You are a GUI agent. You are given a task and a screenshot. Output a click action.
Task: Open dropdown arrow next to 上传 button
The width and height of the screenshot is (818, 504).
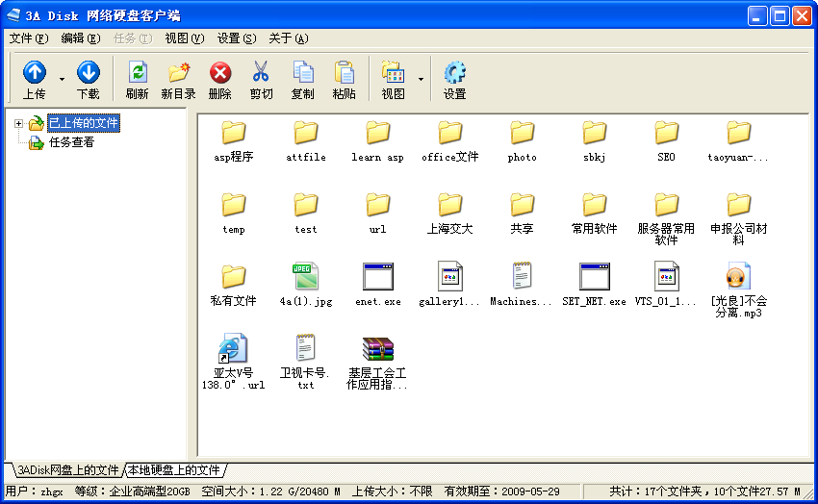point(63,79)
